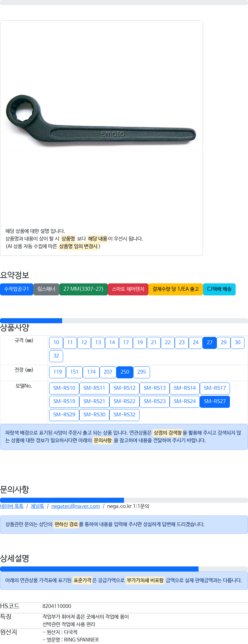Click the 상품사양 blue progress bar

click(31, 321)
